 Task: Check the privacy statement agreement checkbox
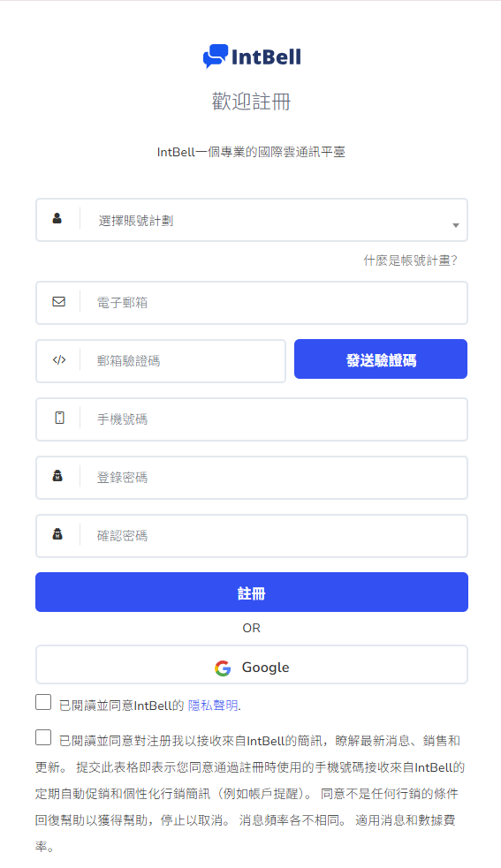click(43, 702)
